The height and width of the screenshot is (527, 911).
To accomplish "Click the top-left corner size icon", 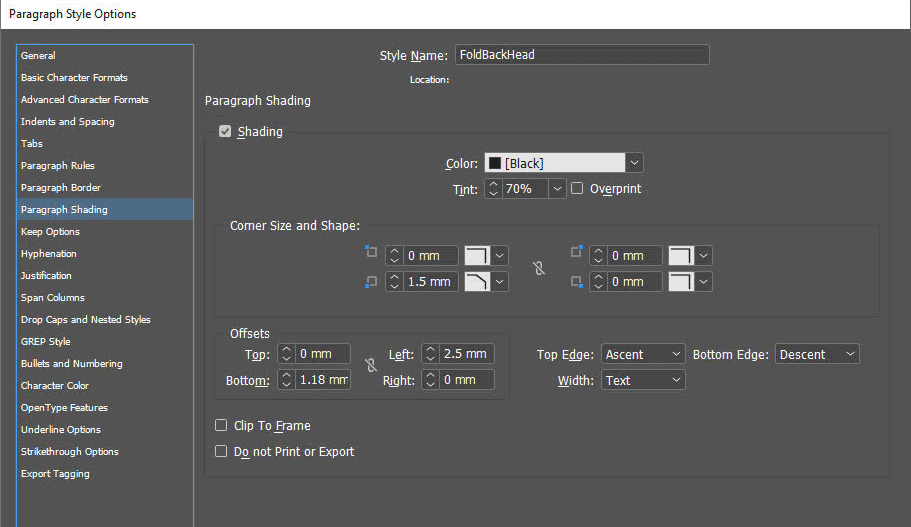I will pyautogui.click(x=371, y=252).
